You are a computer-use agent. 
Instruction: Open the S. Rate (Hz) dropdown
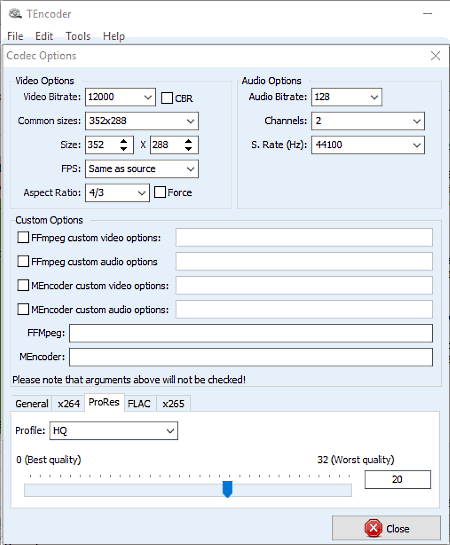(417, 145)
